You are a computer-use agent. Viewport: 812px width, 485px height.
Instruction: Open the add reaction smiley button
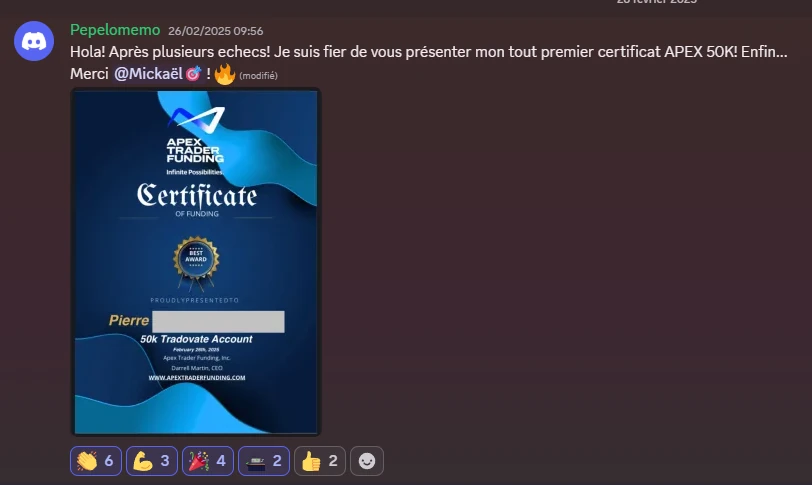(x=367, y=461)
